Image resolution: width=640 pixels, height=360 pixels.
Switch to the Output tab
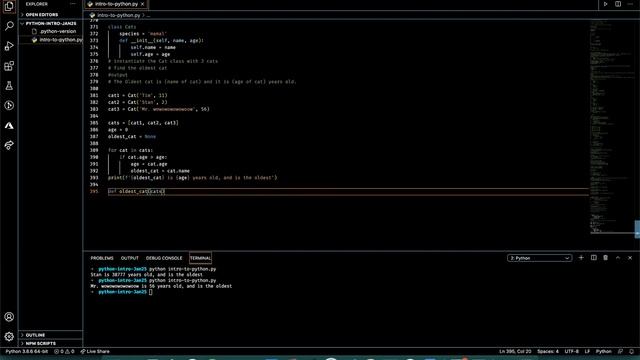(130, 258)
